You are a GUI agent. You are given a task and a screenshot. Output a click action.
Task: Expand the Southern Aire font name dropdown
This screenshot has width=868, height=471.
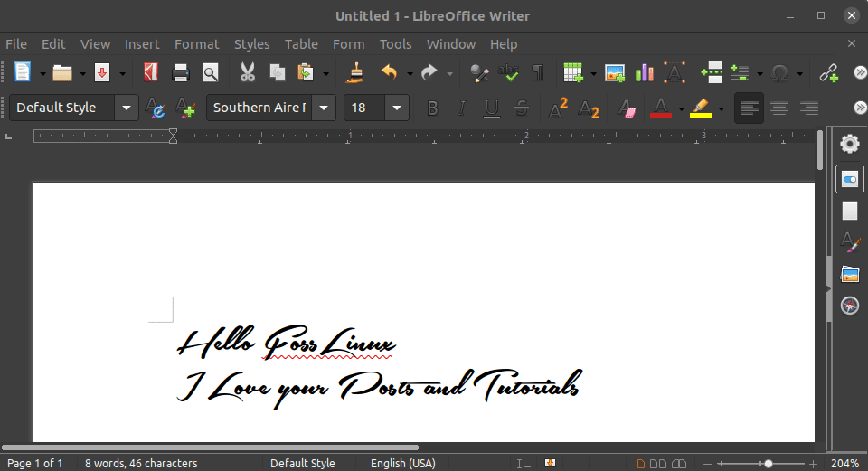pyautogui.click(x=324, y=108)
